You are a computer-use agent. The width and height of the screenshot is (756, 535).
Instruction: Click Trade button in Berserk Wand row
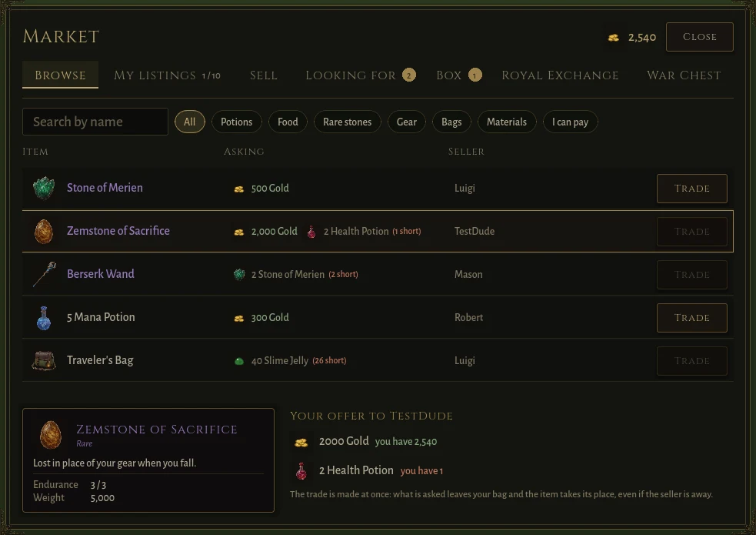click(692, 275)
